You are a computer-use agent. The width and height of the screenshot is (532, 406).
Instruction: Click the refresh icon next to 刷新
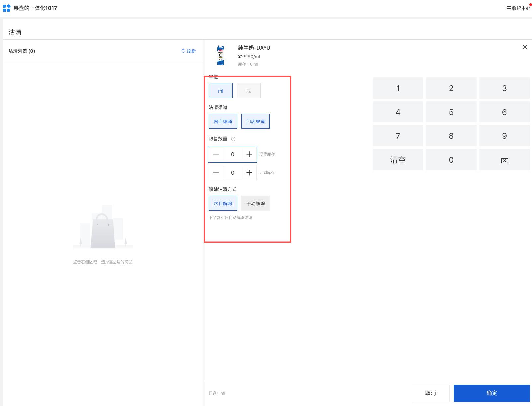(x=183, y=51)
